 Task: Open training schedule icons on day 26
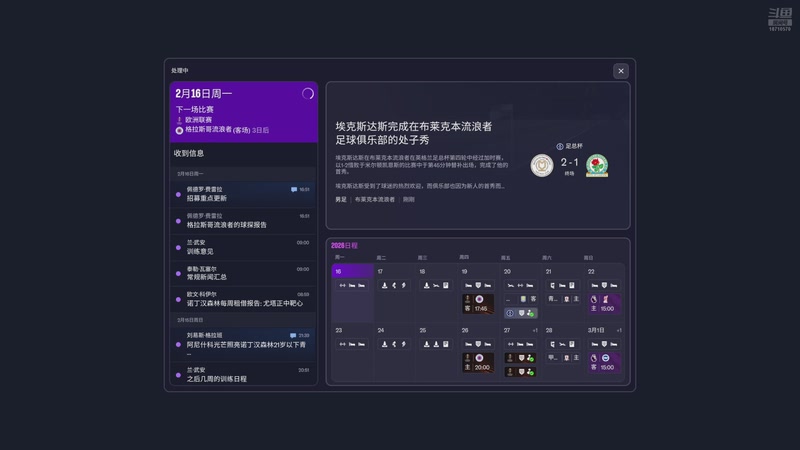478,344
